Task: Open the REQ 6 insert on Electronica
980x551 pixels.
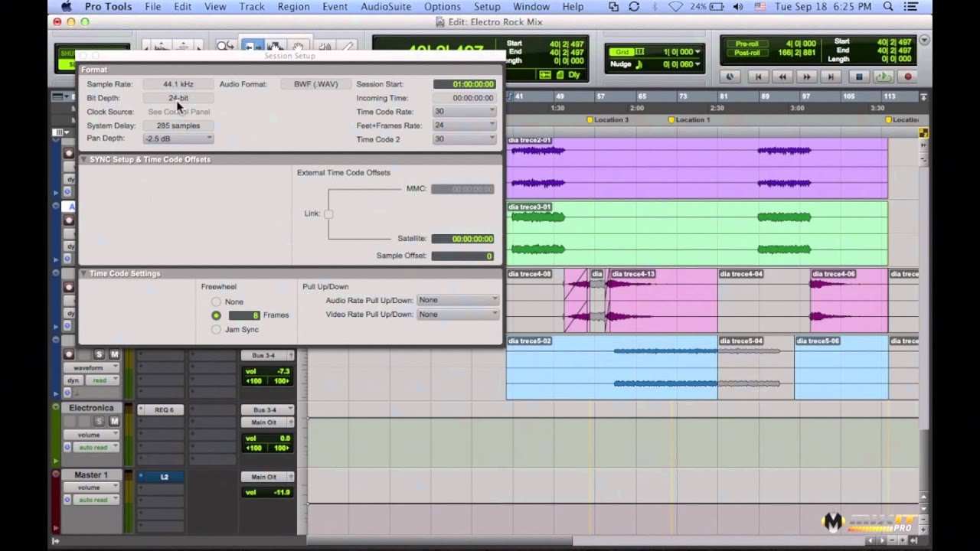Action: pos(163,410)
